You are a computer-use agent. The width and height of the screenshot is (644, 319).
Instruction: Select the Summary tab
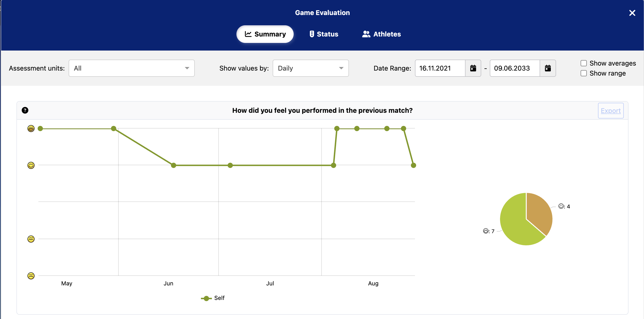[x=265, y=34]
